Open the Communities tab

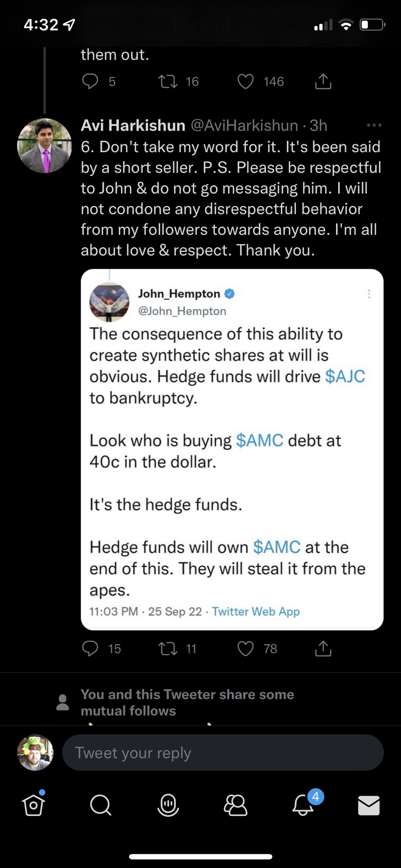(x=235, y=804)
